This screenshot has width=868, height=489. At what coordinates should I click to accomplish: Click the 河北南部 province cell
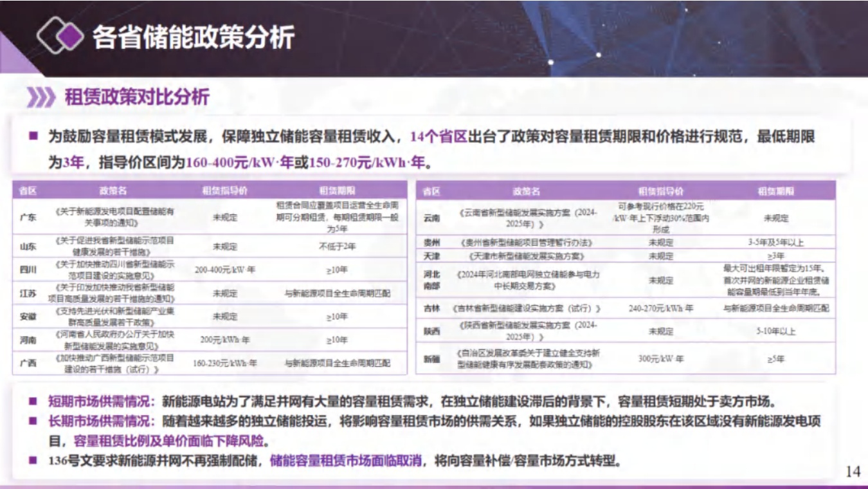pos(432,280)
